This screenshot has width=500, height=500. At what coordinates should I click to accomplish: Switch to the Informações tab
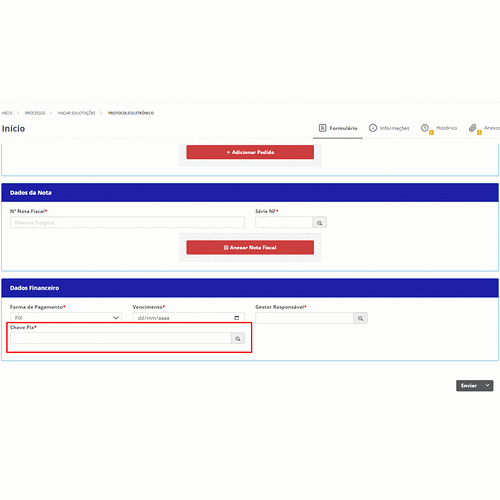tap(389, 128)
